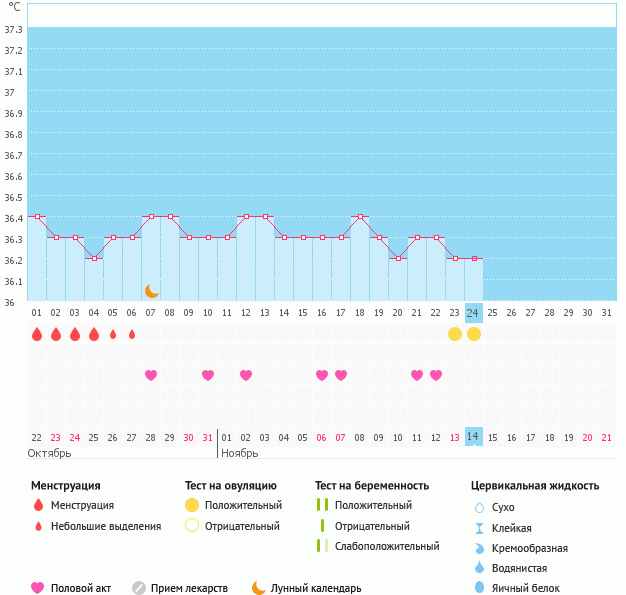The height and width of the screenshot is (595, 626).
Task: Click the positive pregnancy test legend icon
Action: (x=322, y=505)
